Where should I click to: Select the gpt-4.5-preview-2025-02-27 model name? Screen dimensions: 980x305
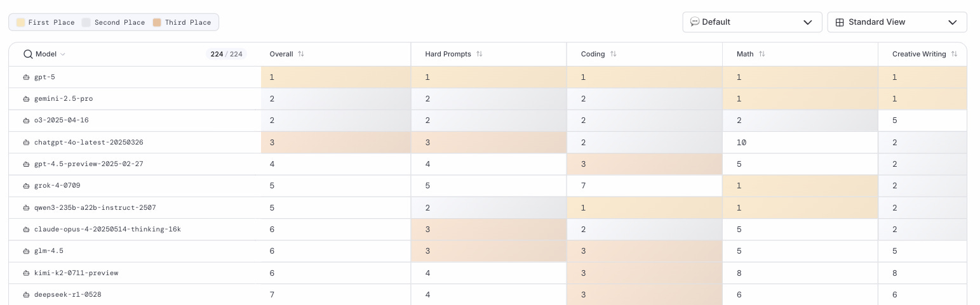89,164
